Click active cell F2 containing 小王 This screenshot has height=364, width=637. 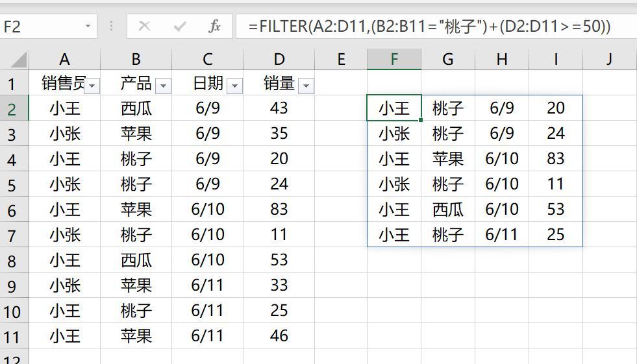click(x=394, y=108)
